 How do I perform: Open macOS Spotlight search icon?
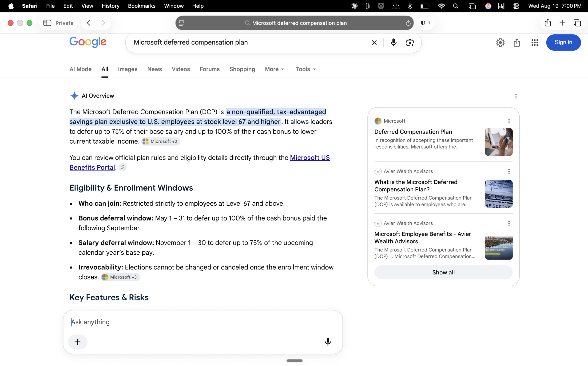tap(456, 6)
